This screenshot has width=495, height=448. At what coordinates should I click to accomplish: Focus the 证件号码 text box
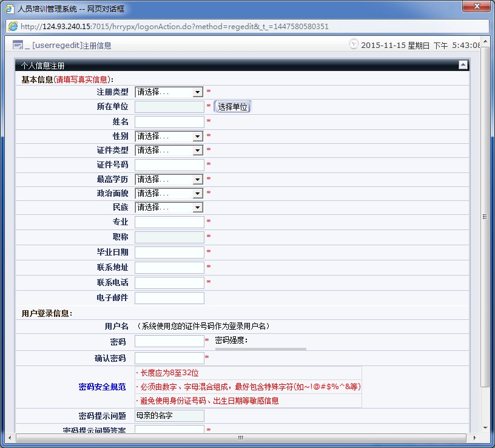point(169,165)
